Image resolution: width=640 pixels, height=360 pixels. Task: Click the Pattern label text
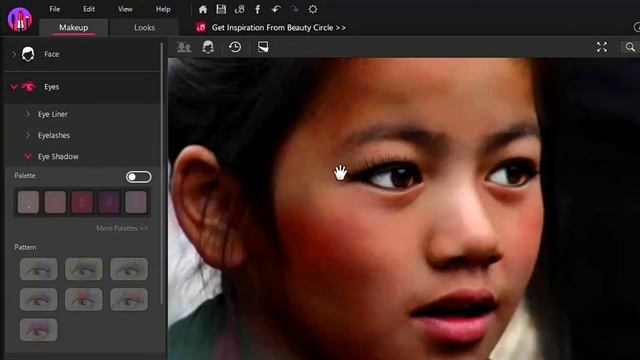(25, 247)
